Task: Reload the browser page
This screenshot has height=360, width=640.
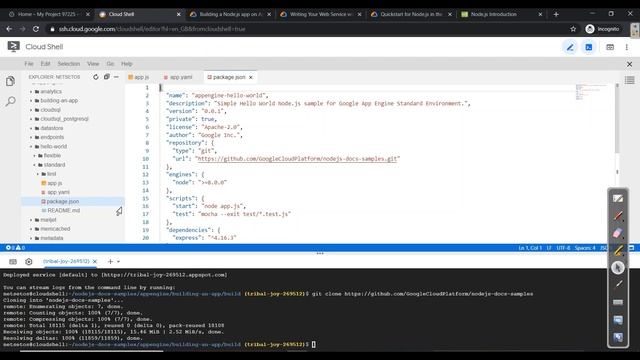Action: [x=36, y=29]
